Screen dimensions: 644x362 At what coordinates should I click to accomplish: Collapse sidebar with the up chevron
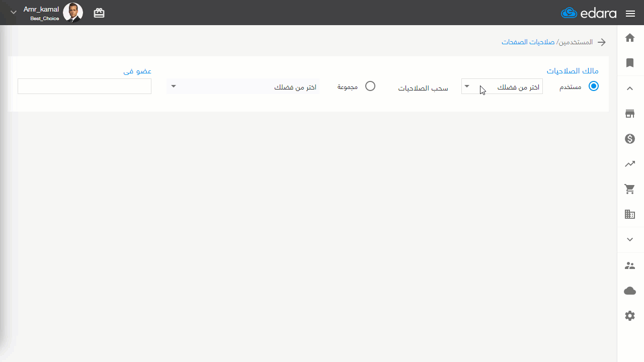[x=630, y=88]
